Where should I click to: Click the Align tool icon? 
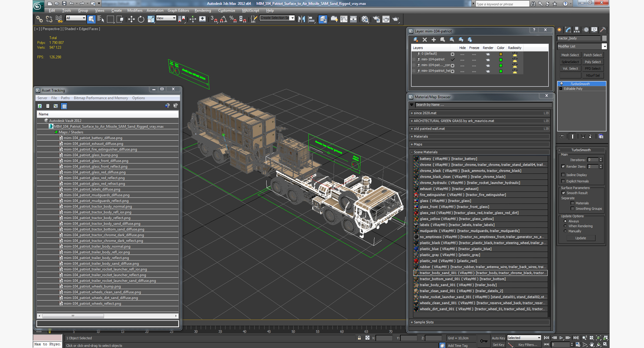[312, 19]
